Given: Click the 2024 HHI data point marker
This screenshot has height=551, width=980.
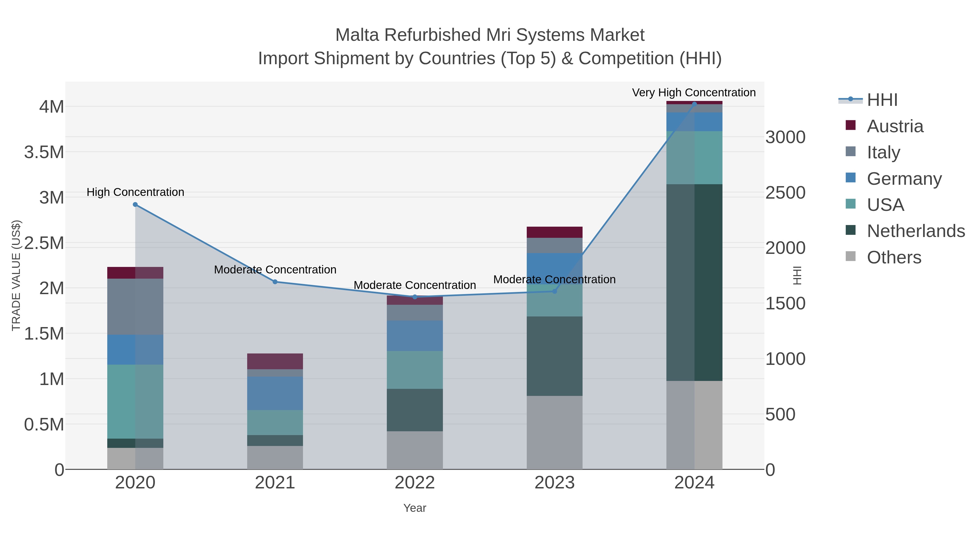Looking at the screenshot, I should tap(694, 104).
